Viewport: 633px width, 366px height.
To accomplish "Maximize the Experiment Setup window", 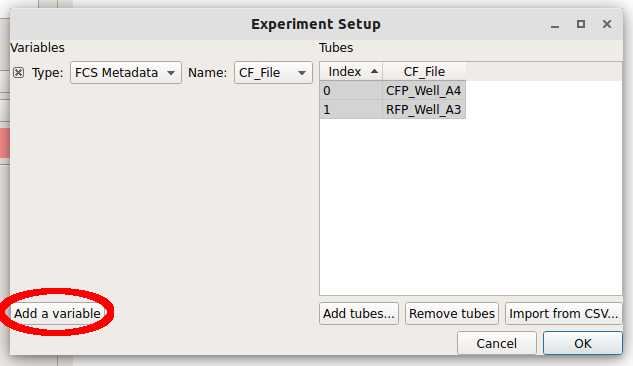I will (x=581, y=24).
